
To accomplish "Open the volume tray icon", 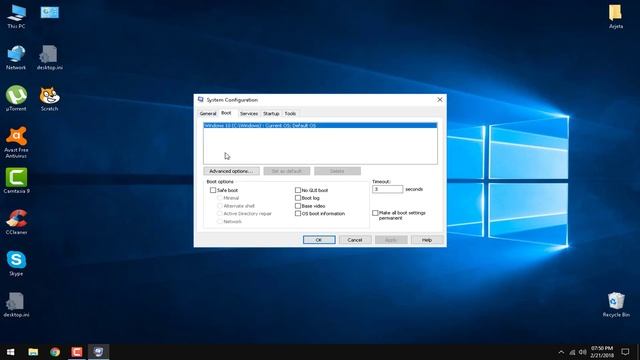I will point(582,352).
